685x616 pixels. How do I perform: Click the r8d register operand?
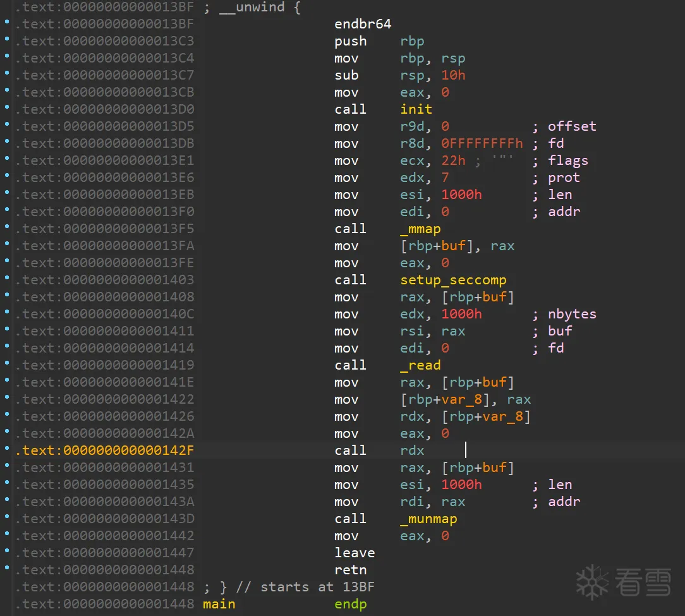click(412, 143)
